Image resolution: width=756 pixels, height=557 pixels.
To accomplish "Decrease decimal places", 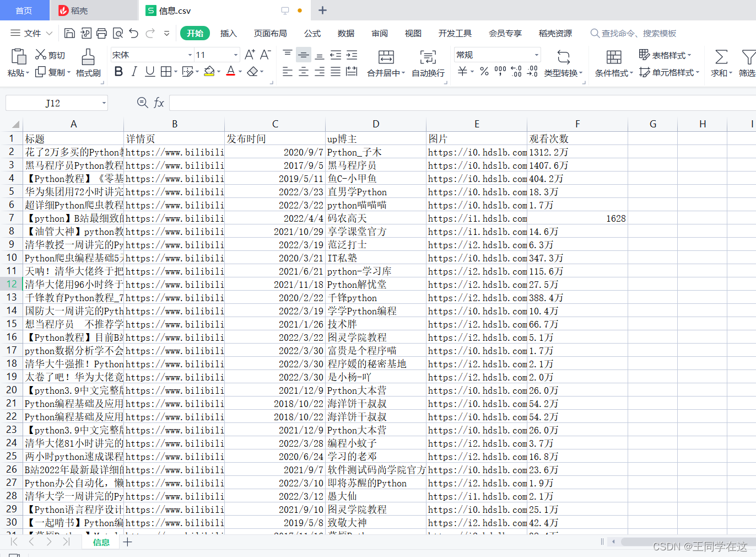I will tap(532, 72).
